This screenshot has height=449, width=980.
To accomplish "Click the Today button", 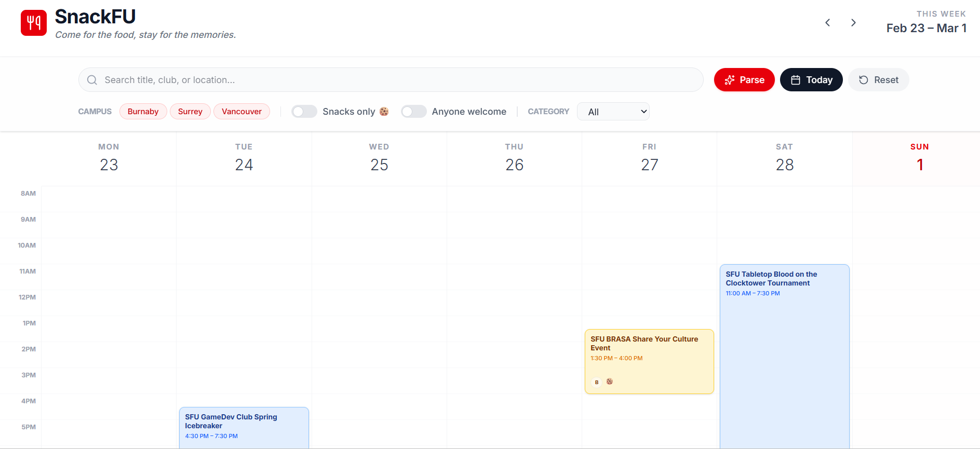I will (x=811, y=80).
